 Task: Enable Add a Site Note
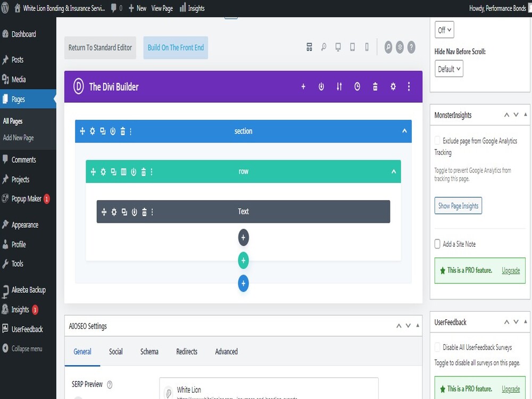click(x=437, y=244)
